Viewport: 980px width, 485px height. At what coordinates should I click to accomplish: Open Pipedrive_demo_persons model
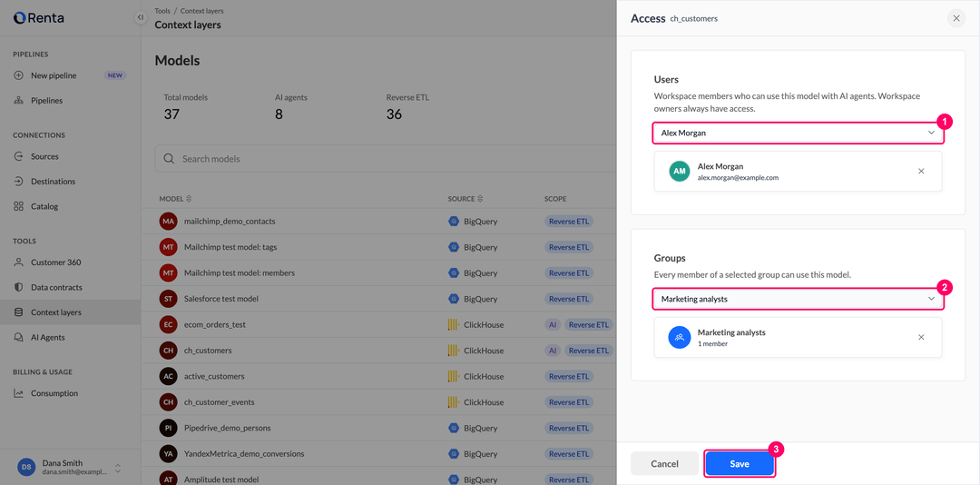[228, 428]
